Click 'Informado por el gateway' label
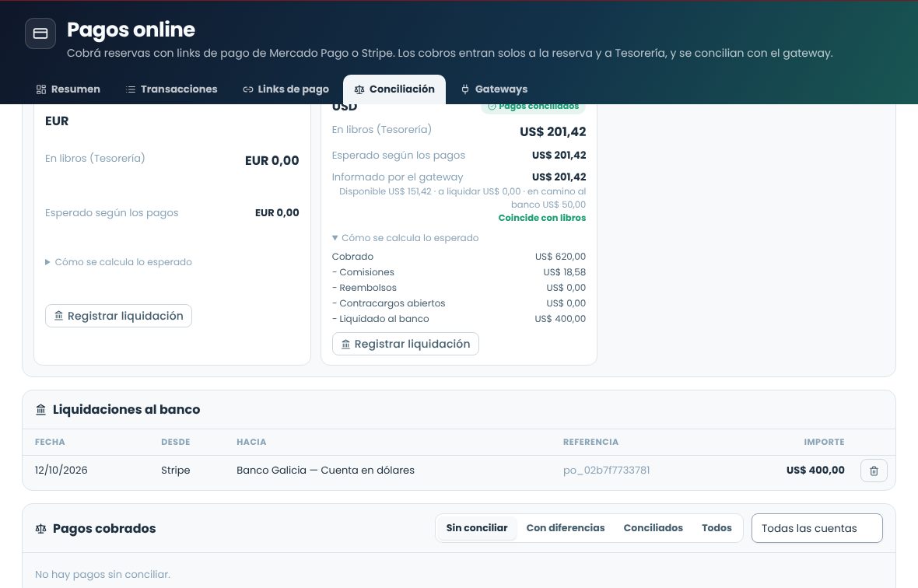Image resolution: width=918 pixels, height=588 pixels. pyautogui.click(x=398, y=177)
